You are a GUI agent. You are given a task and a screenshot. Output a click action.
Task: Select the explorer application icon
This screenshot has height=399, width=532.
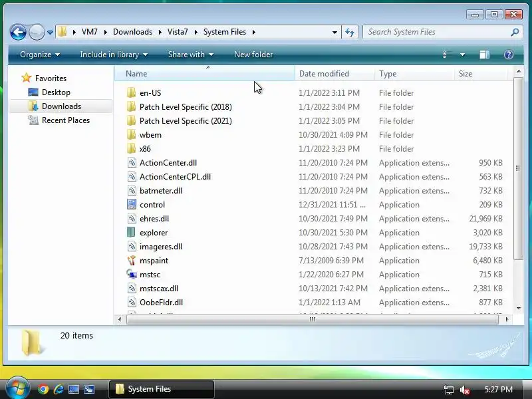tap(131, 232)
